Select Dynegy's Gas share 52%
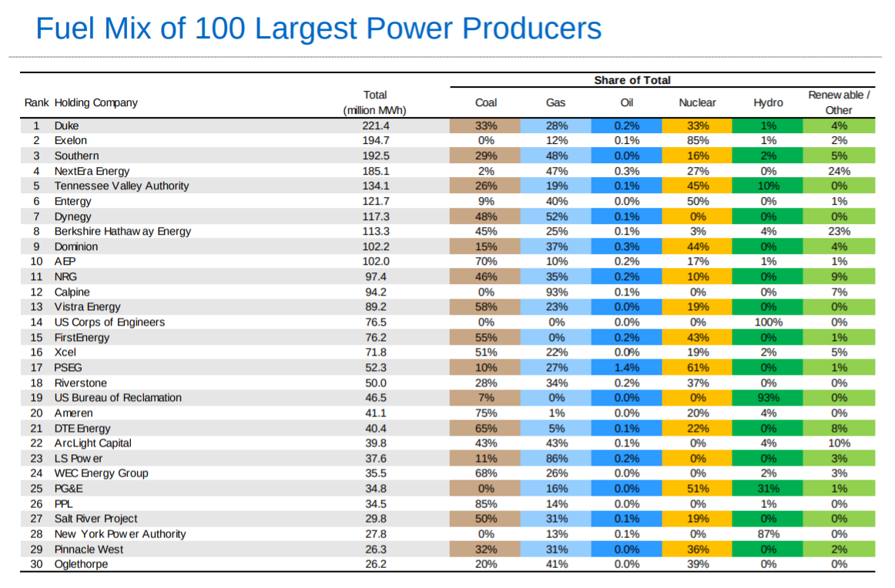The image size is (895, 588). [556, 217]
